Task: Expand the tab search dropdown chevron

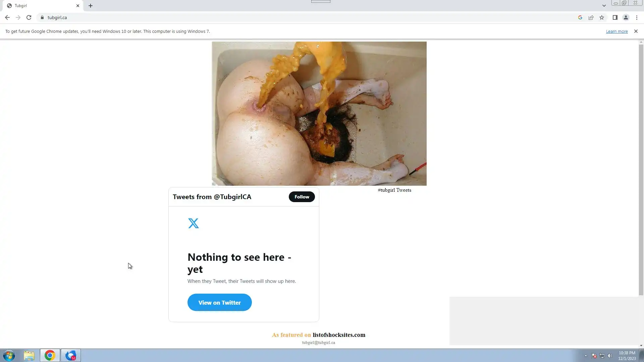Action: [x=604, y=6]
